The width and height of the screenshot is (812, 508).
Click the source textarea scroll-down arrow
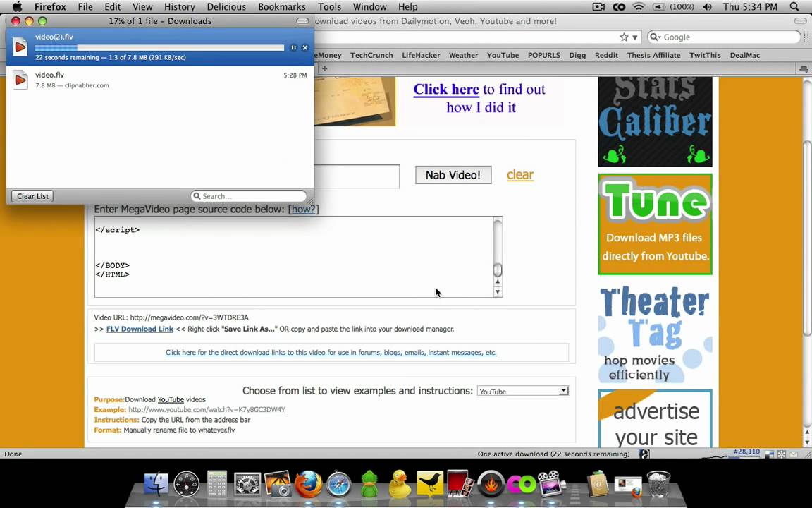pyautogui.click(x=498, y=292)
